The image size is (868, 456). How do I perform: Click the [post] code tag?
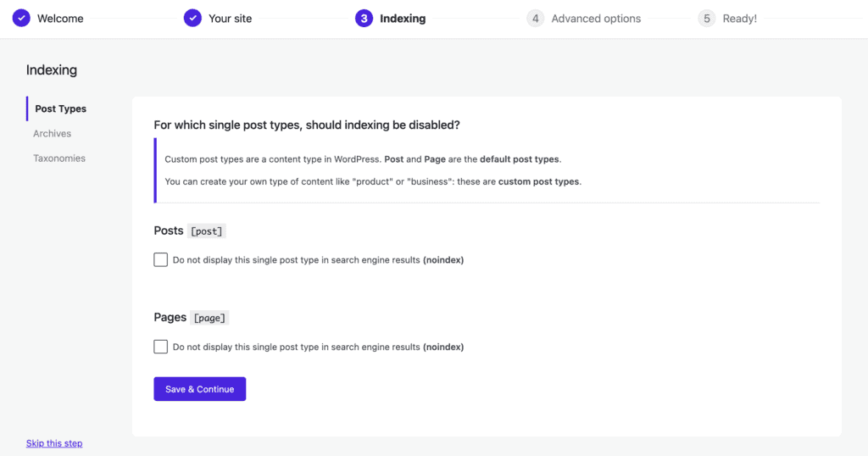click(207, 231)
